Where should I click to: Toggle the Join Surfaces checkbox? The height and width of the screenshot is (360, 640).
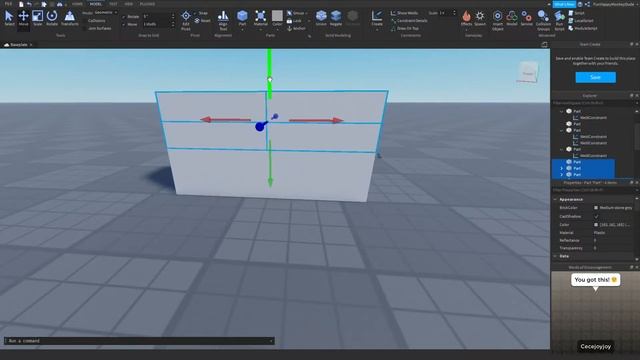[84, 29]
